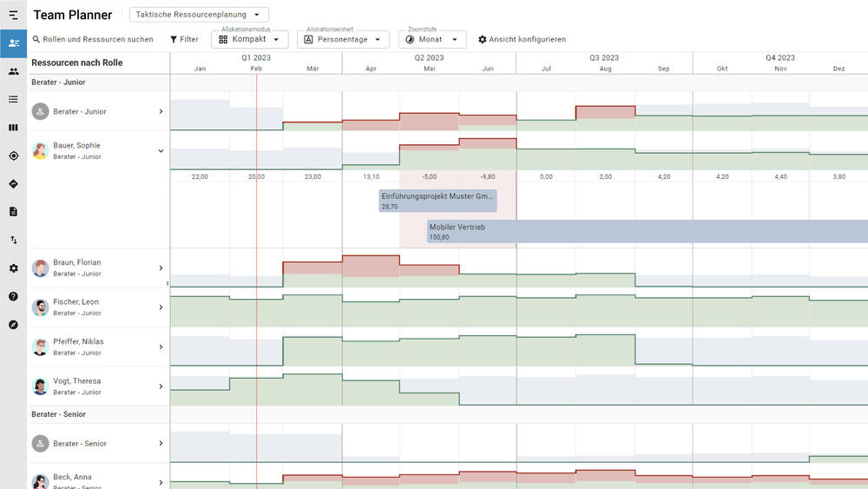Image resolution: width=868 pixels, height=489 pixels.
Task: Click the Team Planner title
Action: (x=73, y=15)
